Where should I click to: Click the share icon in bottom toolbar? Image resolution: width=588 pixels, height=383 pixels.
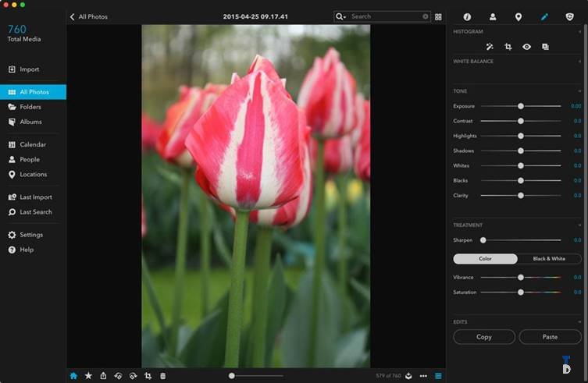tap(103, 376)
